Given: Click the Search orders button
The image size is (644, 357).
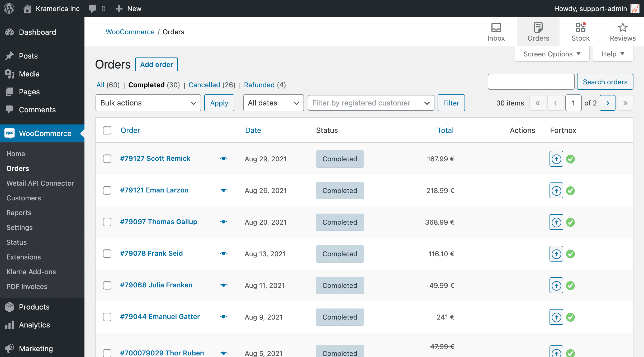Looking at the screenshot, I should (x=605, y=82).
